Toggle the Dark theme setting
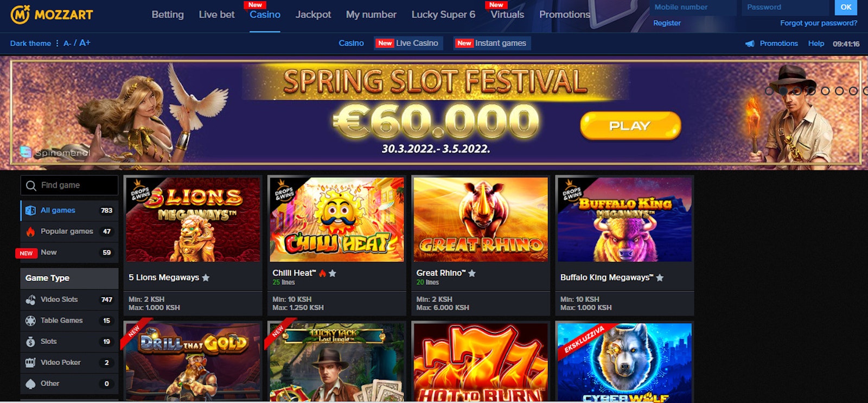868x403 pixels. click(30, 43)
